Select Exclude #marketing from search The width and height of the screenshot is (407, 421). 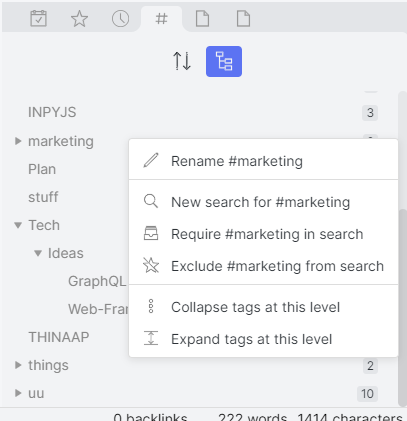coord(263,266)
